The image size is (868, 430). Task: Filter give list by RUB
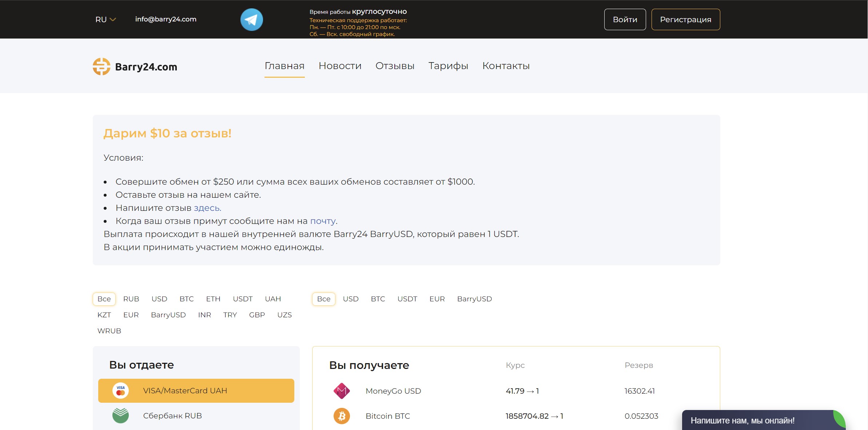[x=131, y=299]
